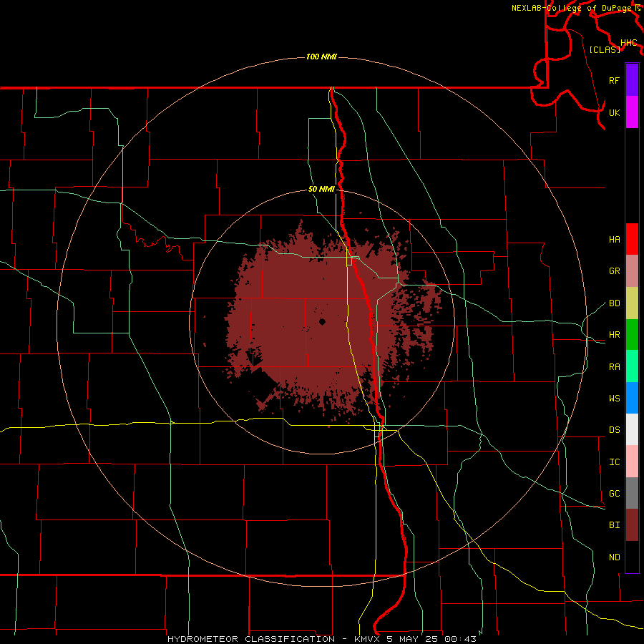This screenshot has height=644, width=644.
Task: Click the WS legend label
Action: [614, 399]
